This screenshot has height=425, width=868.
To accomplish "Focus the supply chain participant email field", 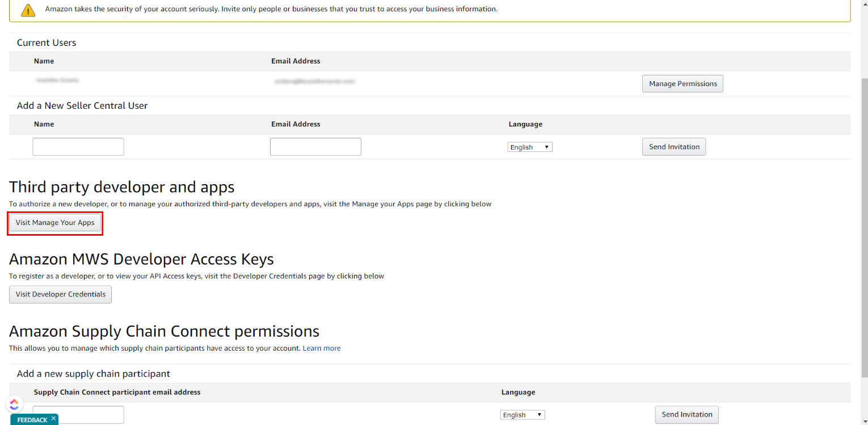I will (x=78, y=414).
